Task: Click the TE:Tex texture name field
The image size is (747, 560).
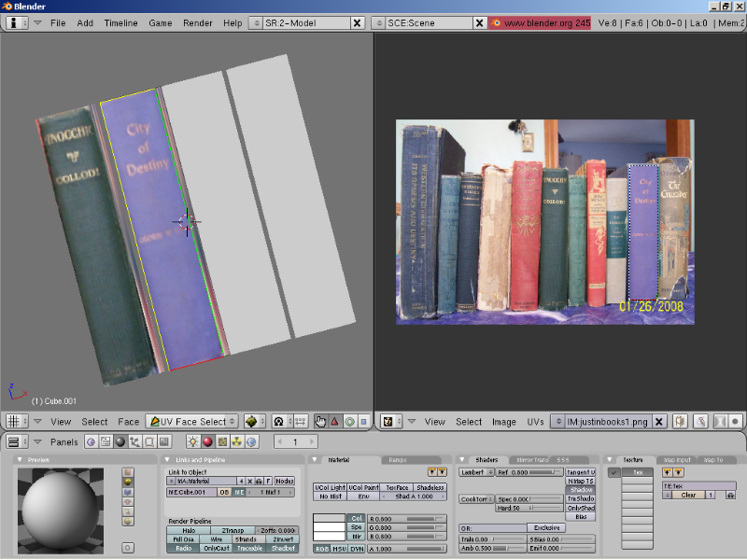Action: point(699,485)
